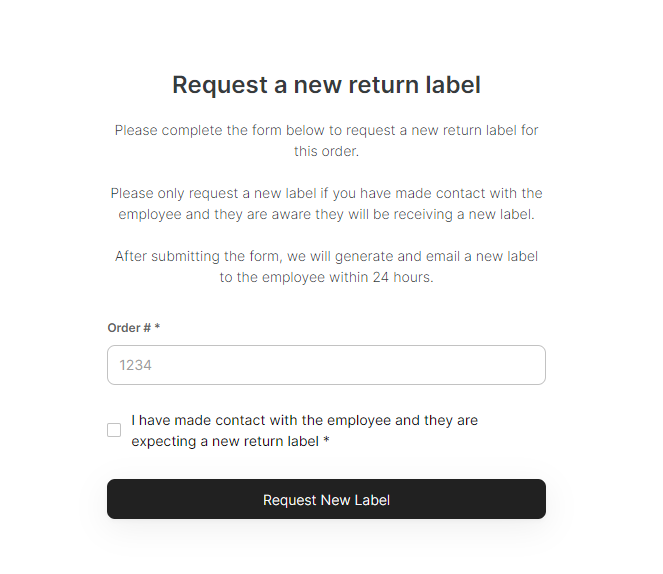Click the text 'expecting a new return label *'
The width and height of the screenshot is (663, 574).
(x=230, y=441)
